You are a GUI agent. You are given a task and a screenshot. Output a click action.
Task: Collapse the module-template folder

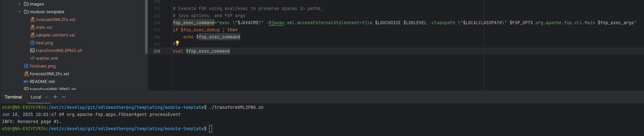[19, 12]
